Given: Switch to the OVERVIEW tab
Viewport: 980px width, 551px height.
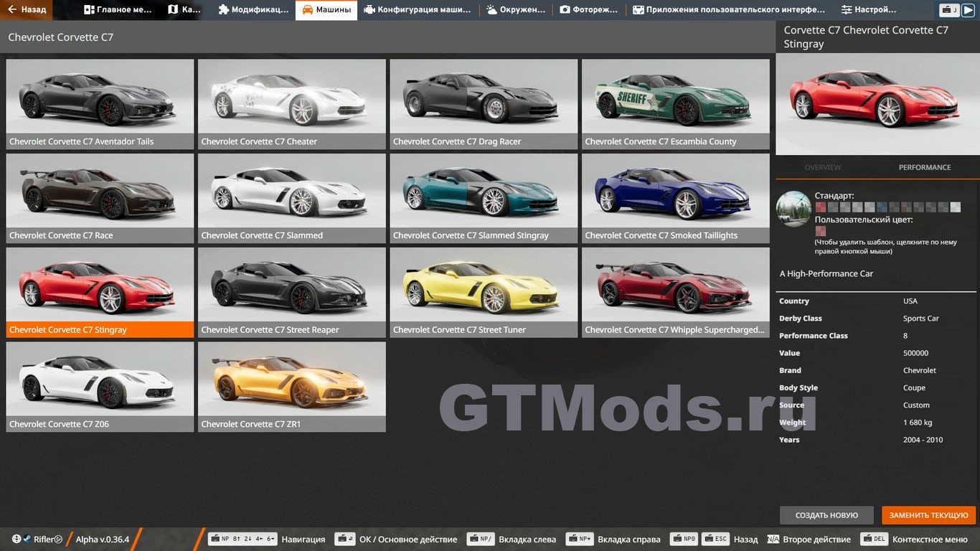Looking at the screenshot, I should tap(823, 167).
